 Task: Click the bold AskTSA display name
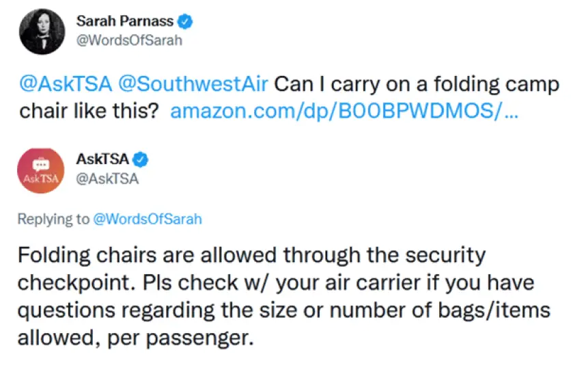click(x=102, y=161)
